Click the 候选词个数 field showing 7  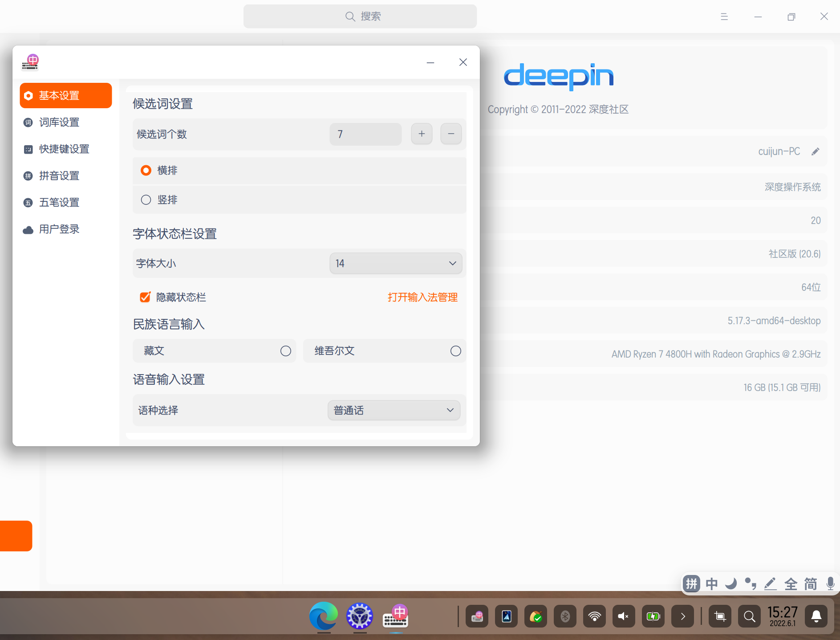click(x=365, y=134)
